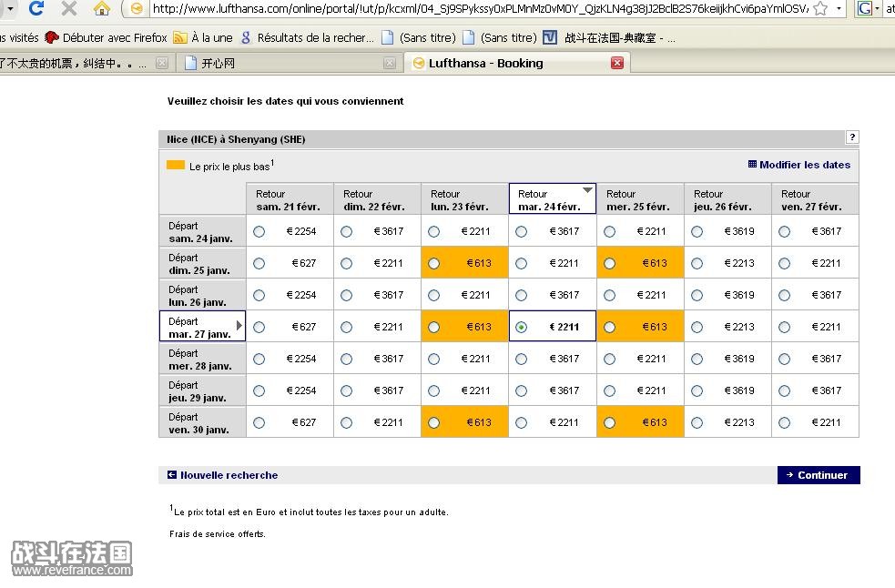Click the Nouvelle recherche link
895x588 pixels.
(222, 475)
